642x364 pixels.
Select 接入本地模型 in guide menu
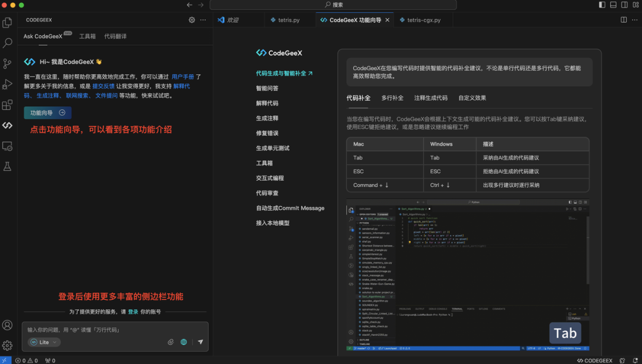pyautogui.click(x=273, y=223)
